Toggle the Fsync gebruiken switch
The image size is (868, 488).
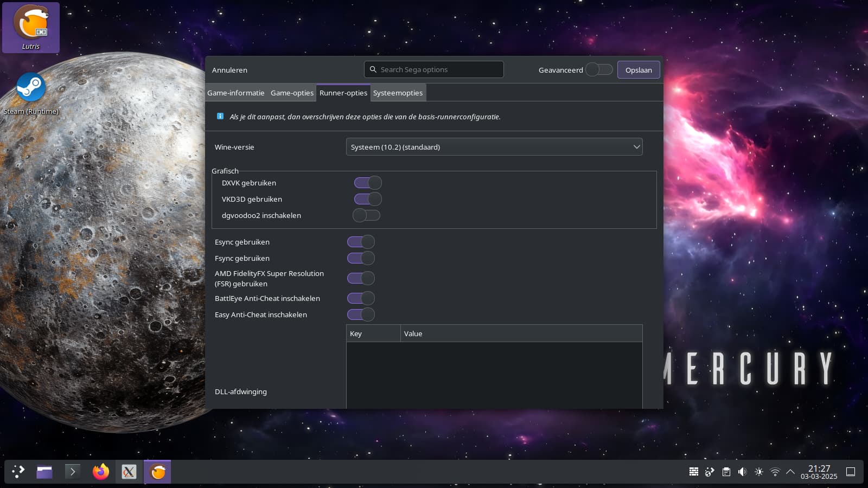coord(361,258)
